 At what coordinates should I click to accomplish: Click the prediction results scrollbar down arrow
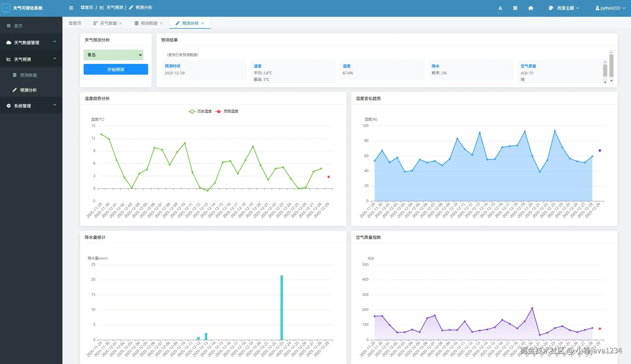tap(611, 81)
